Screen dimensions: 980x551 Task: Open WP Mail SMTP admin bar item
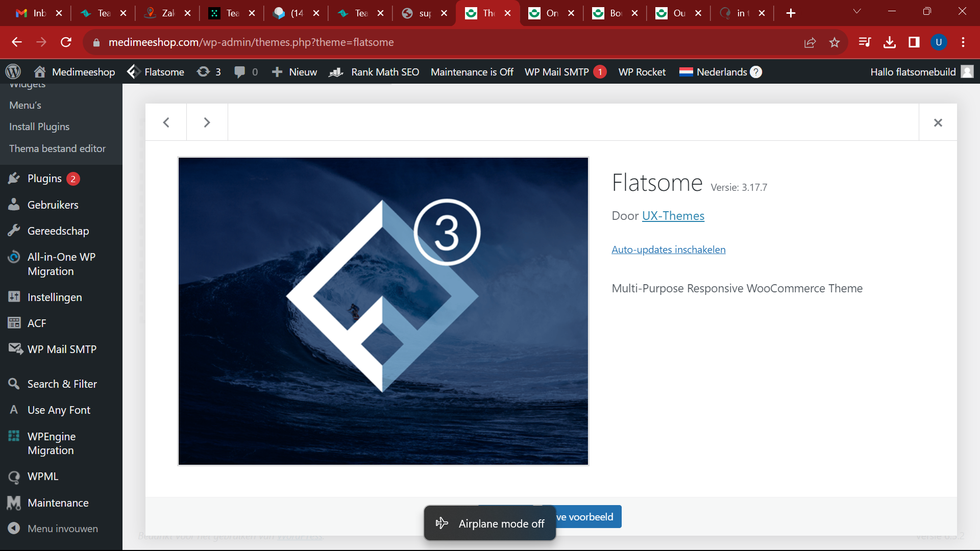pyautogui.click(x=566, y=72)
